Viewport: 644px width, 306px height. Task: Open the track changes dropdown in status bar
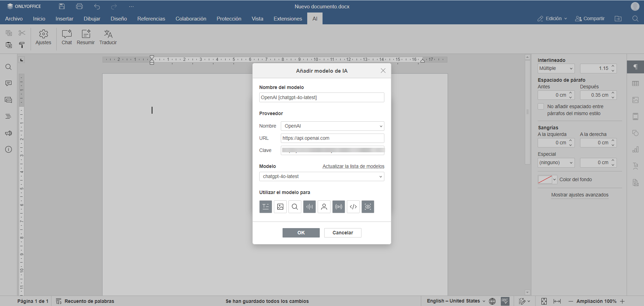[524, 301]
